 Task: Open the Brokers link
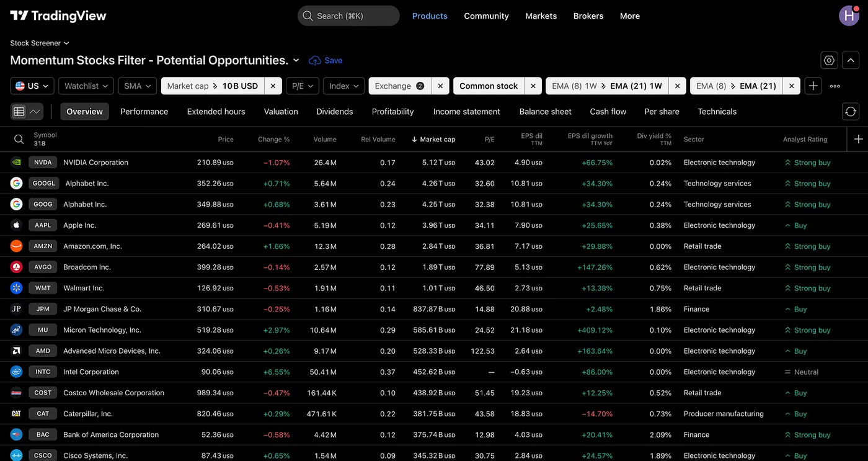pyautogui.click(x=588, y=16)
